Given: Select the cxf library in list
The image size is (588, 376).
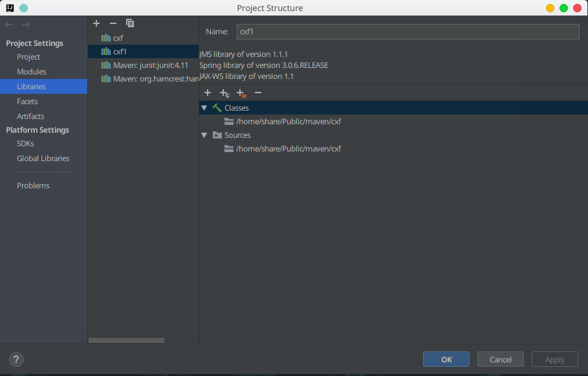Looking at the screenshot, I should tap(118, 38).
